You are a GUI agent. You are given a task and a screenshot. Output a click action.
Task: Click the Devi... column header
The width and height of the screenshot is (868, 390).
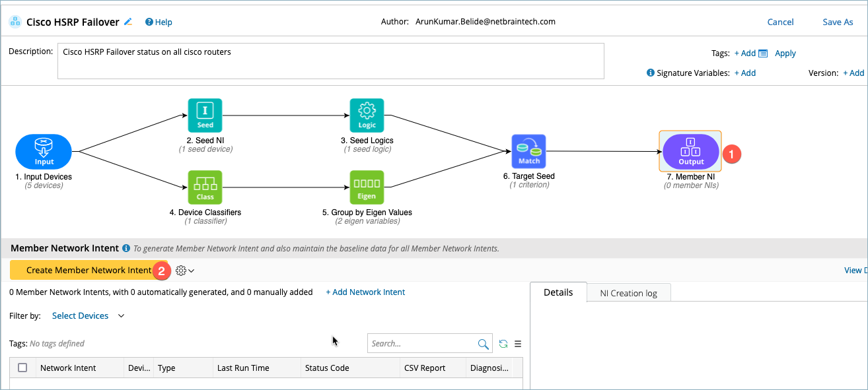click(139, 368)
